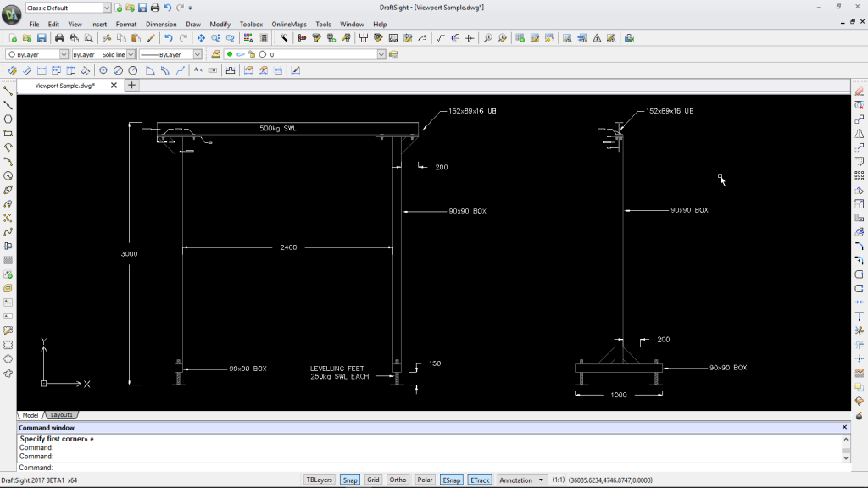Open the ByLayer line color swatch dropdown
This screenshot has height=488, width=868.
(63, 53)
